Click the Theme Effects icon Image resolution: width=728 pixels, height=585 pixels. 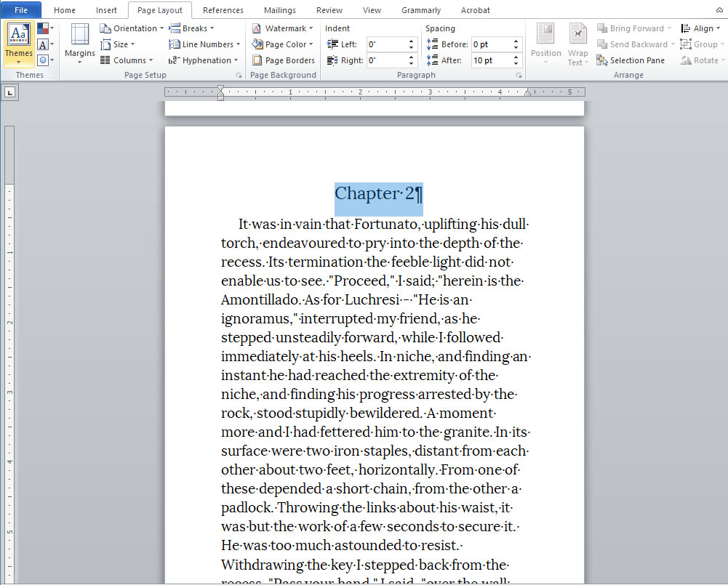tap(44, 60)
